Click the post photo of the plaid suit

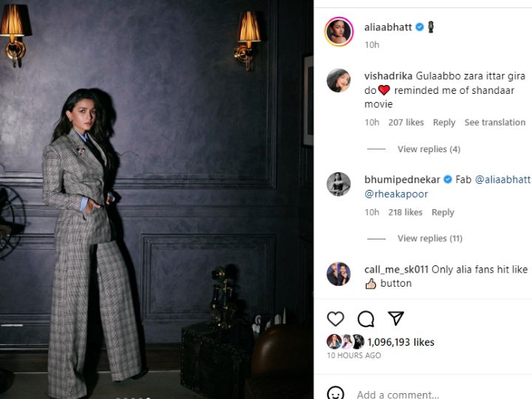point(157,199)
